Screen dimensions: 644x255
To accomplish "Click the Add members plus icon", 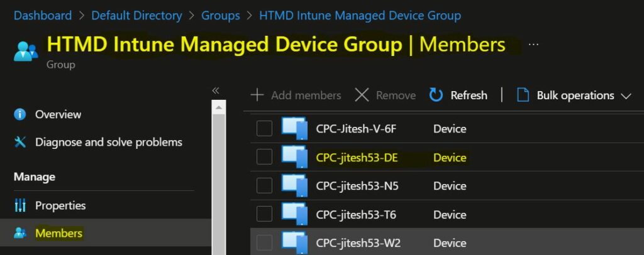I will pyautogui.click(x=257, y=95).
